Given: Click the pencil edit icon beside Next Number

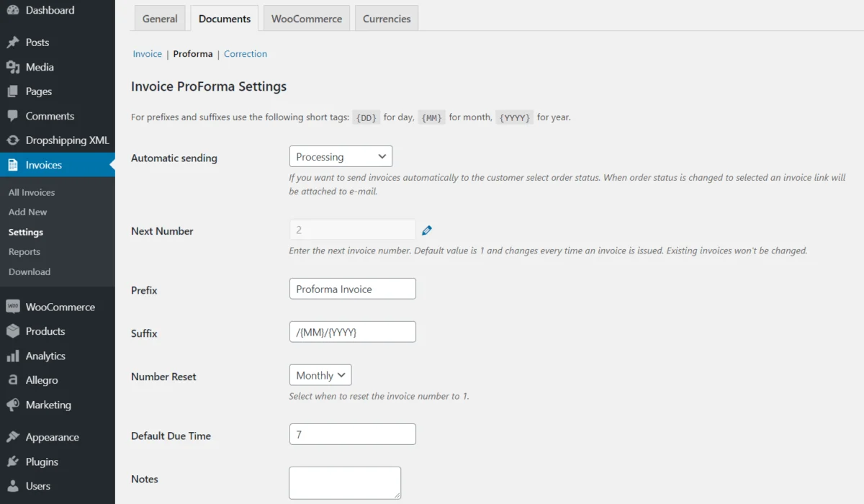Looking at the screenshot, I should click(426, 229).
